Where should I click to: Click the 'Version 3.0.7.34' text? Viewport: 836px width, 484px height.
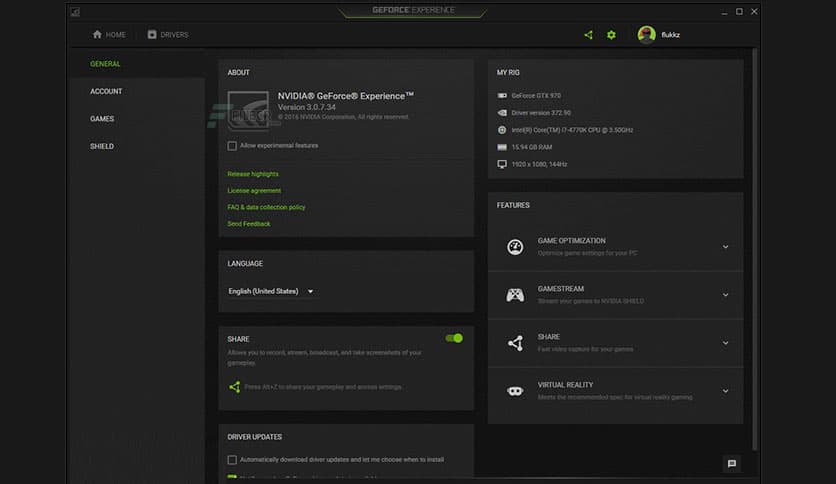[x=307, y=107]
